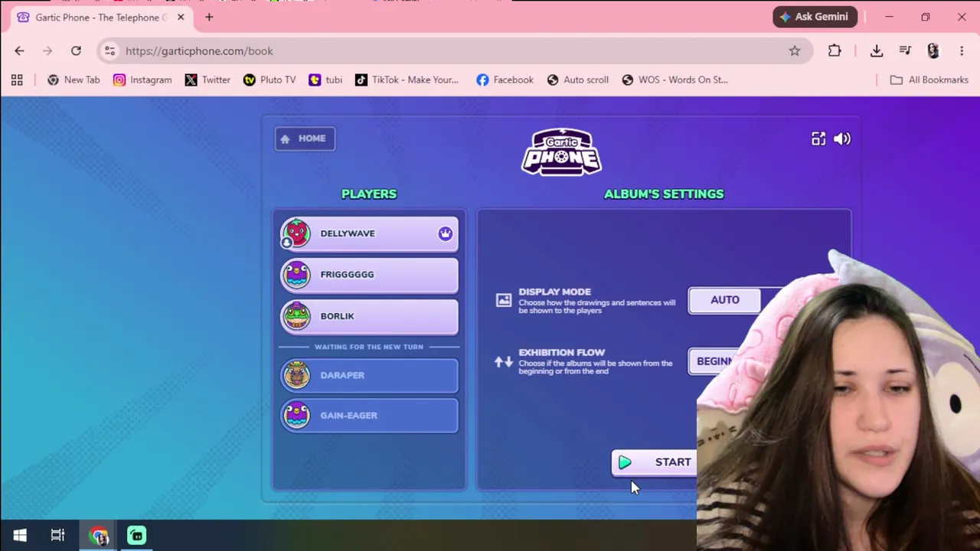This screenshot has width=980, height=551.
Task: Open Task View on the taskbar
Action: point(57,536)
